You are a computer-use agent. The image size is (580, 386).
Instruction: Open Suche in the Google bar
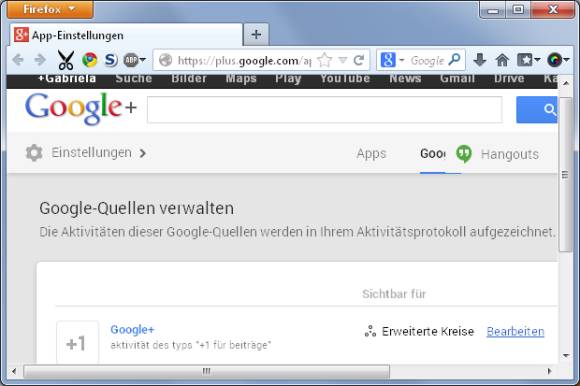[x=134, y=78]
